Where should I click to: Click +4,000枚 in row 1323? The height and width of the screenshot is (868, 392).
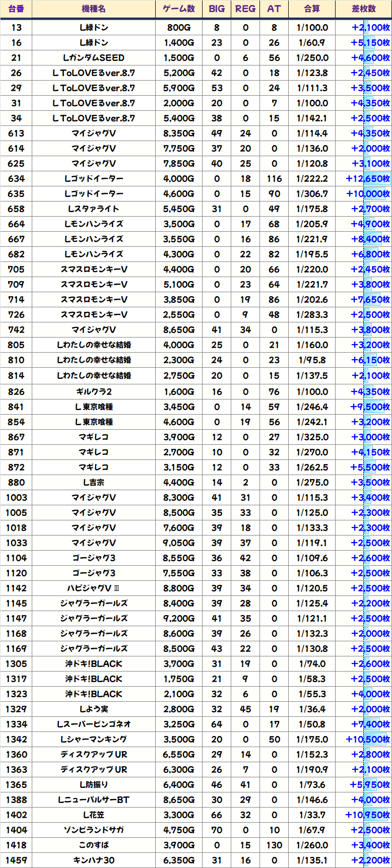pyautogui.click(x=370, y=694)
